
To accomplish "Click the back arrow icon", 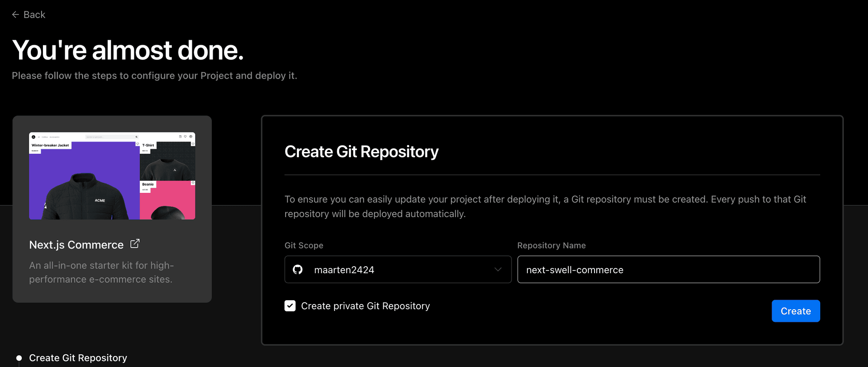I will tap(16, 15).
